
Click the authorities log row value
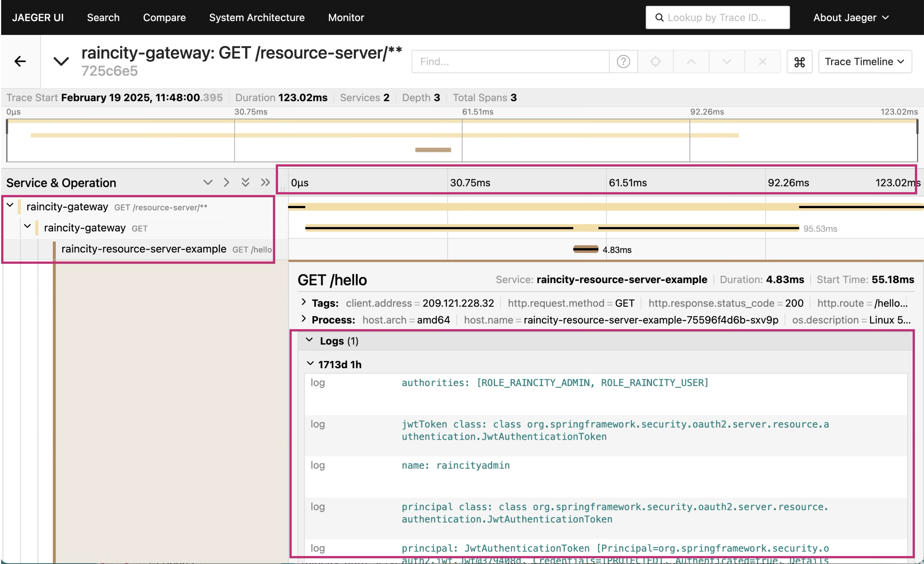point(555,383)
